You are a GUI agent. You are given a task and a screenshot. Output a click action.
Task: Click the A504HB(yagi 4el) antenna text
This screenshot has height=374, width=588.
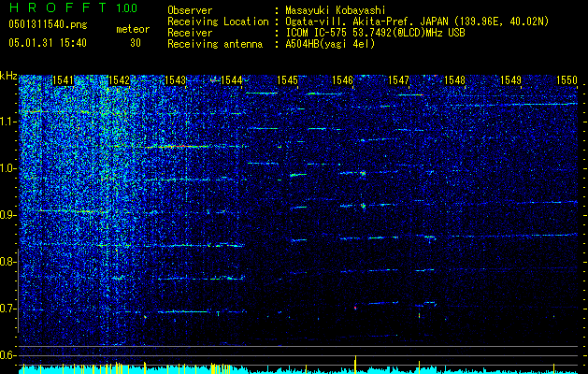click(x=330, y=44)
